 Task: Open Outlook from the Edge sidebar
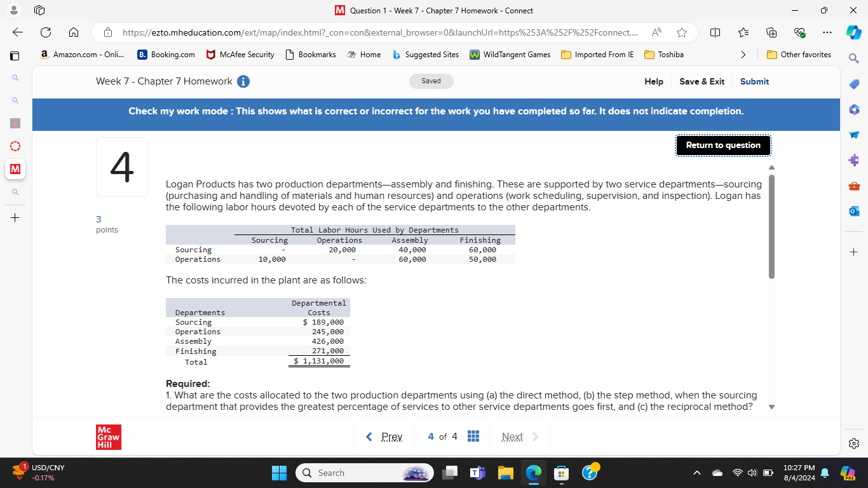854,211
